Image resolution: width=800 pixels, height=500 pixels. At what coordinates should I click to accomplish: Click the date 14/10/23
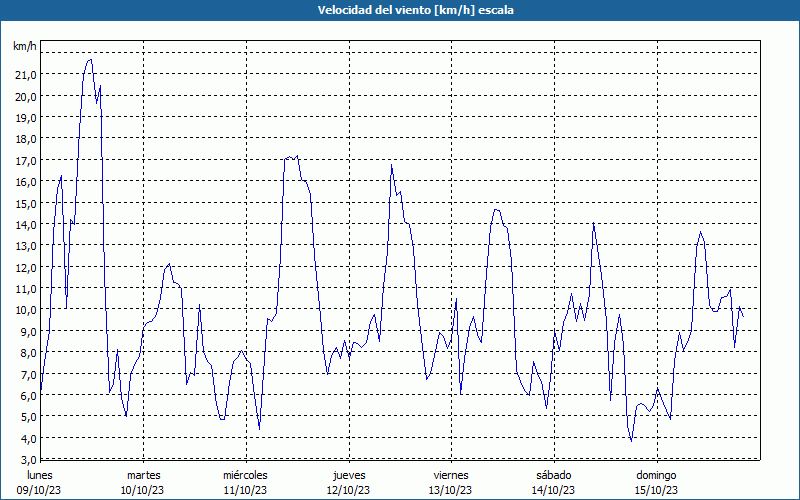554,490
